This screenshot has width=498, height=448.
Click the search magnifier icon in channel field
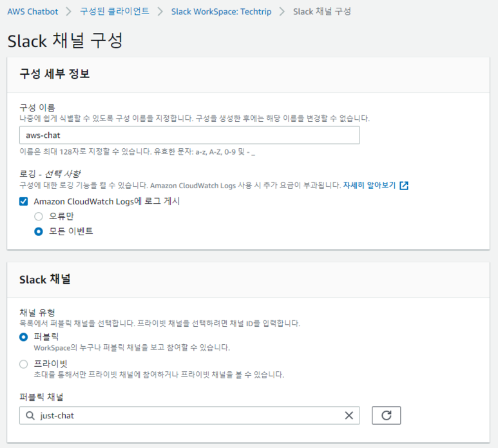click(30, 415)
